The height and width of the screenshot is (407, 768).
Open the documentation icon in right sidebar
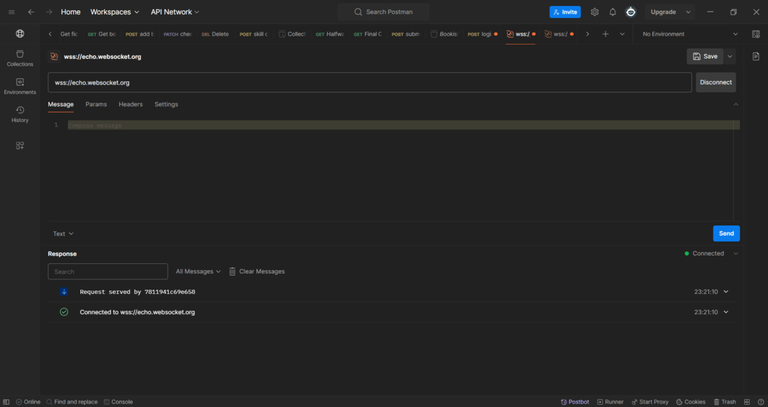756,57
